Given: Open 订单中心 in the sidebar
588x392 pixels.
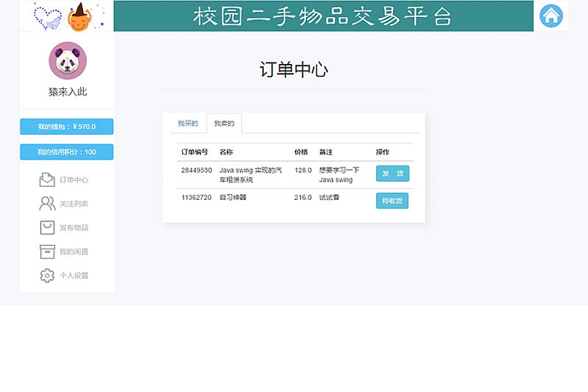Looking at the screenshot, I should pyautogui.click(x=74, y=180).
